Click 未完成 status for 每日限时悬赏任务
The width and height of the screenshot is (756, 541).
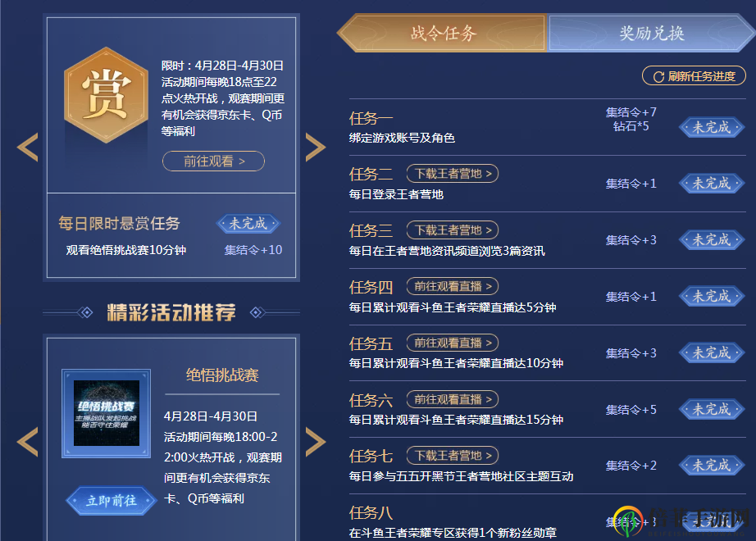coord(248,223)
